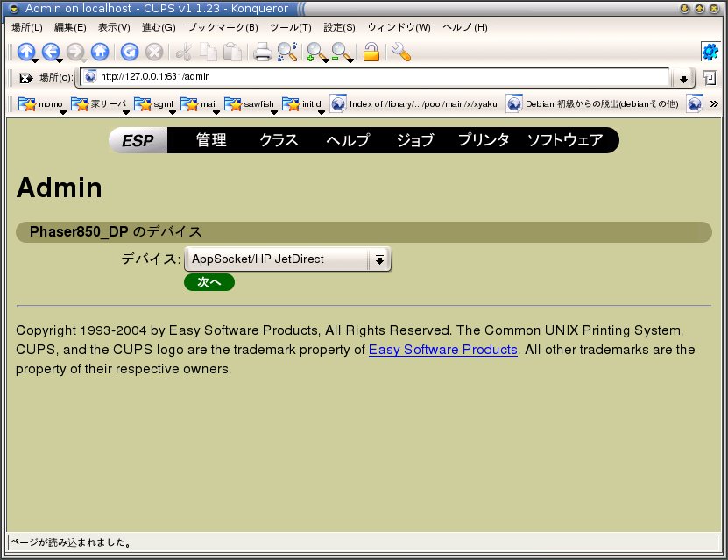Click the Up navigation arrow icon

click(x=26, y=52)
